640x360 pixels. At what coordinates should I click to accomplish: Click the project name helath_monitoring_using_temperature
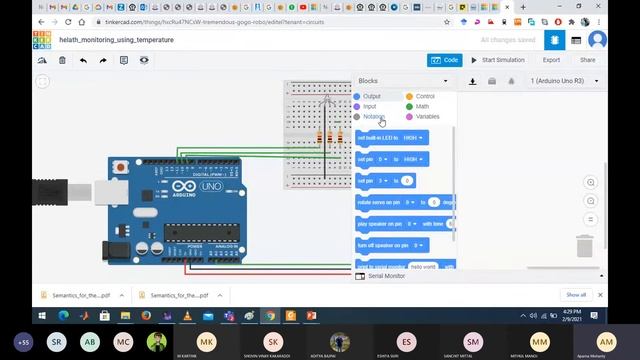click(116, 40)
